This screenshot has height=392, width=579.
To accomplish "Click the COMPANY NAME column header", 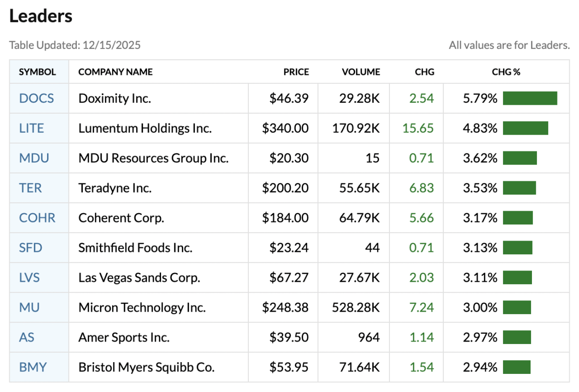I will pyautogui.click(x=115, y=72).
